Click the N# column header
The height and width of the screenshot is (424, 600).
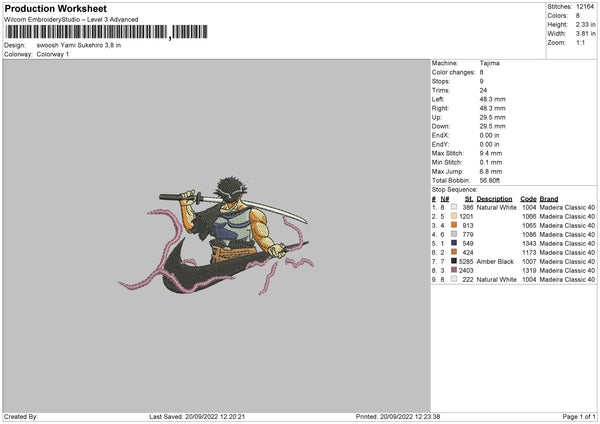(444, 199)
